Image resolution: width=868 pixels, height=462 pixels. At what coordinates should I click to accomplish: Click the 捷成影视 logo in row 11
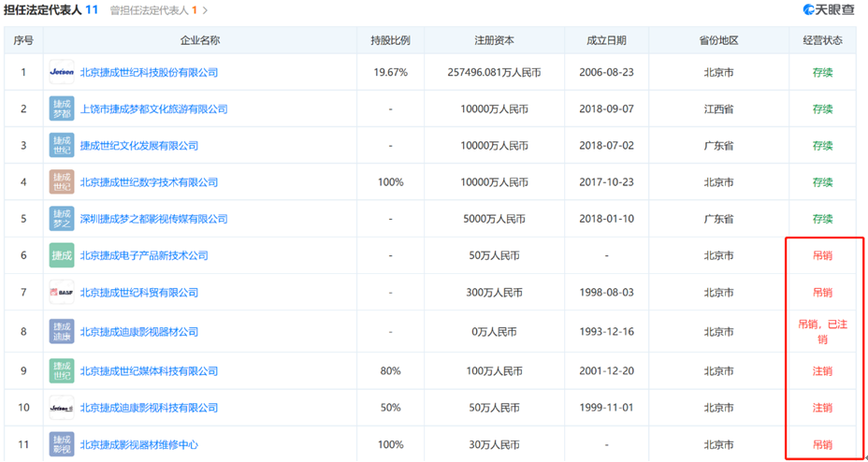(x=62, y=444)
